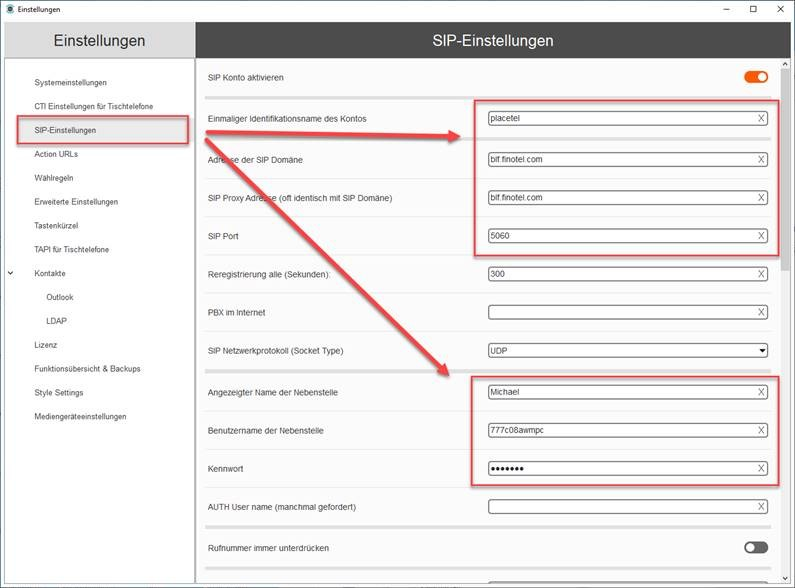Clear the AUTH User name field
Screen dimensions: 795x588
click(761, 506)
